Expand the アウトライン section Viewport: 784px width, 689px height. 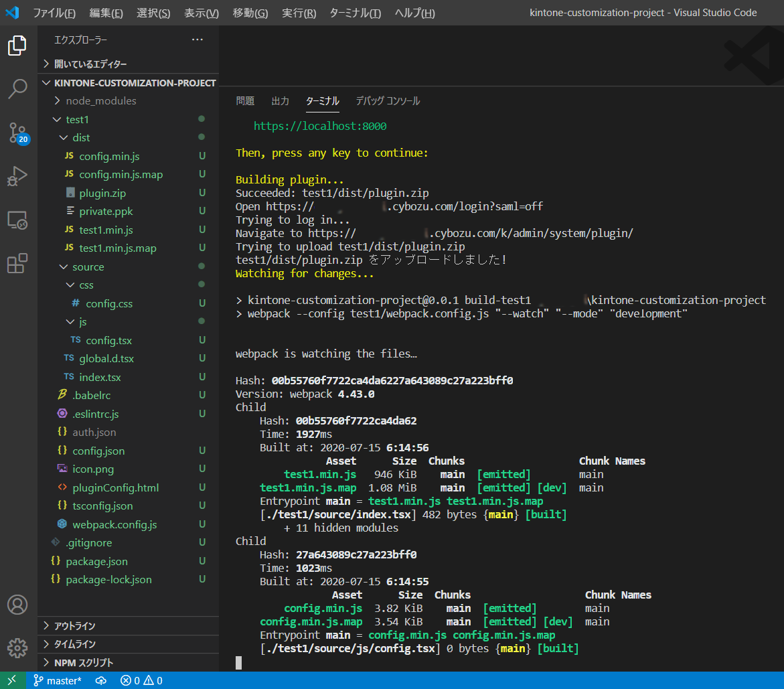coord(74,626)
